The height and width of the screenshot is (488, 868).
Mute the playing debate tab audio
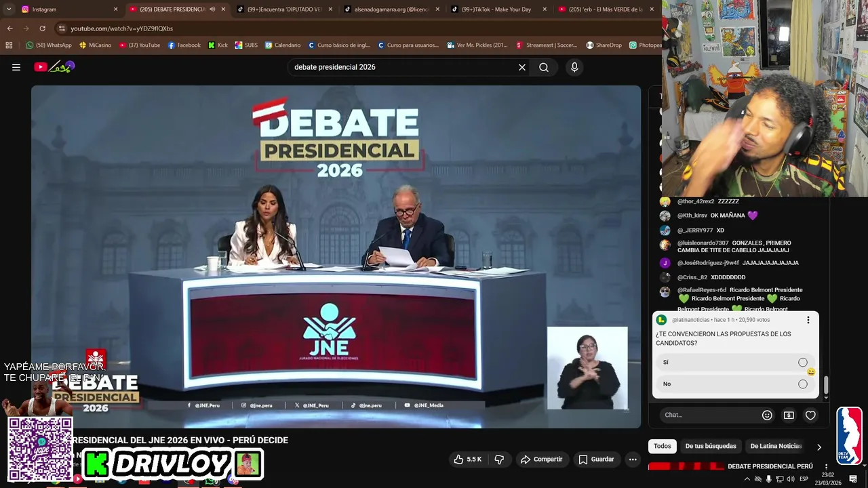(x=212, y=9)
